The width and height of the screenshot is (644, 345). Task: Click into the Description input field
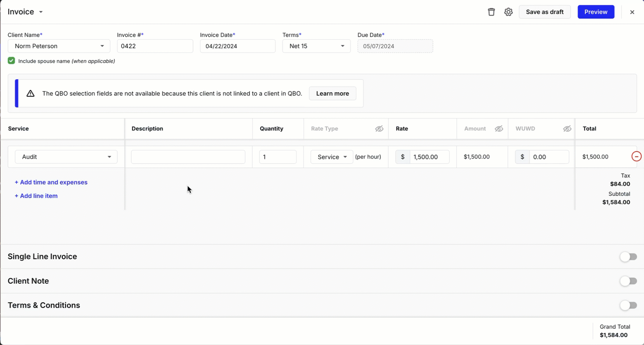point(188,157)
